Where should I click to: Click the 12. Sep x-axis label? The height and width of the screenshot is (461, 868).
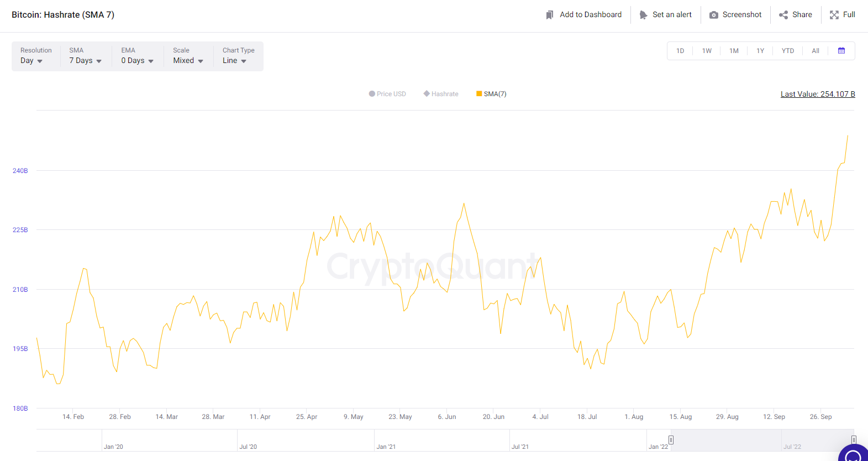(774, 417)
